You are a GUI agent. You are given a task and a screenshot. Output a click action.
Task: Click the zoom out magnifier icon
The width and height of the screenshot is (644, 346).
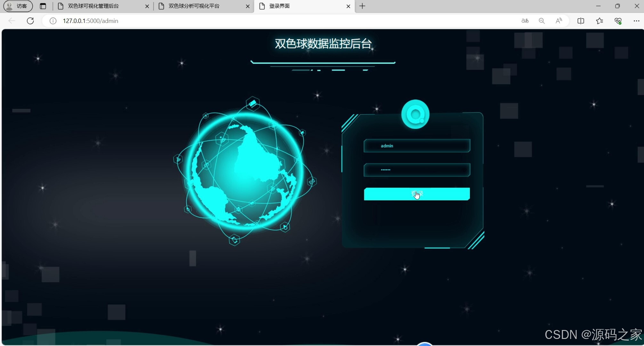tap(542, 21)
